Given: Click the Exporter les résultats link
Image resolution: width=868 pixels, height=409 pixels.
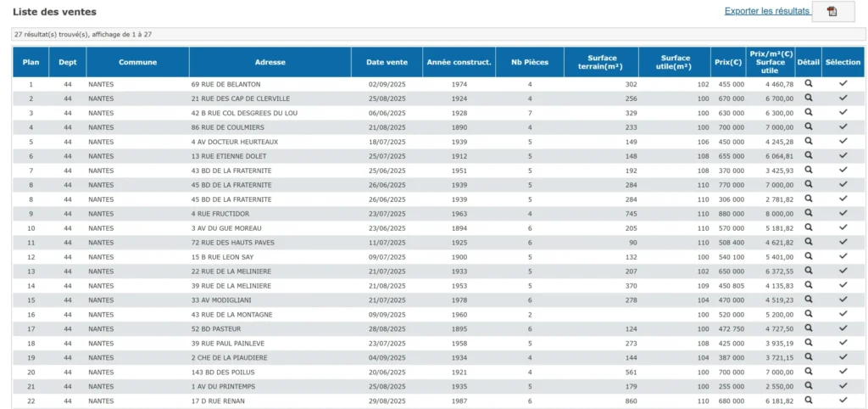Looking at the screenshot, I should [766, 11].
